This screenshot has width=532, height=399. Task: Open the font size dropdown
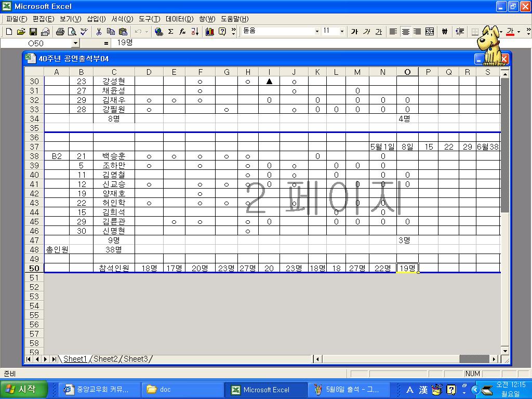[342, 32]
